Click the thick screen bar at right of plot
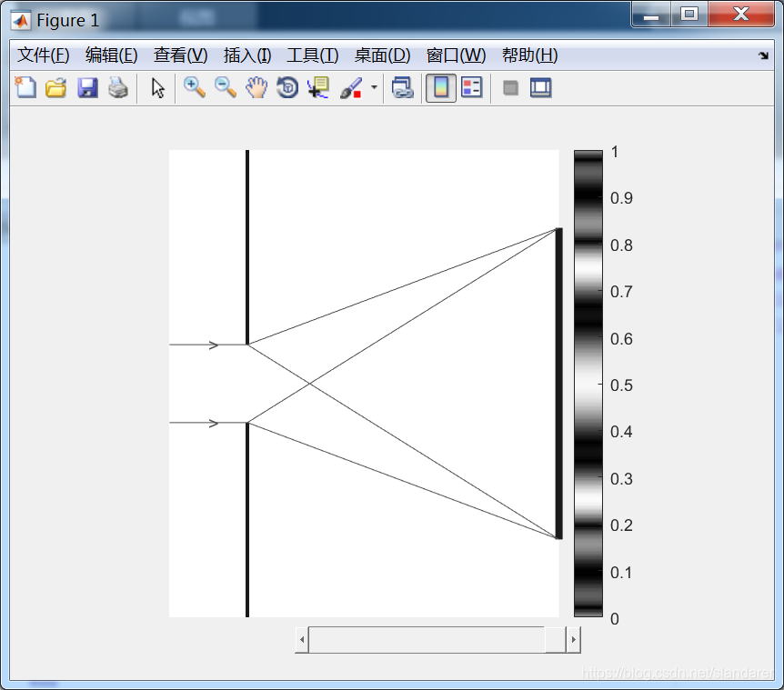Screen dimensions: 784x690 tap(559, 384)
